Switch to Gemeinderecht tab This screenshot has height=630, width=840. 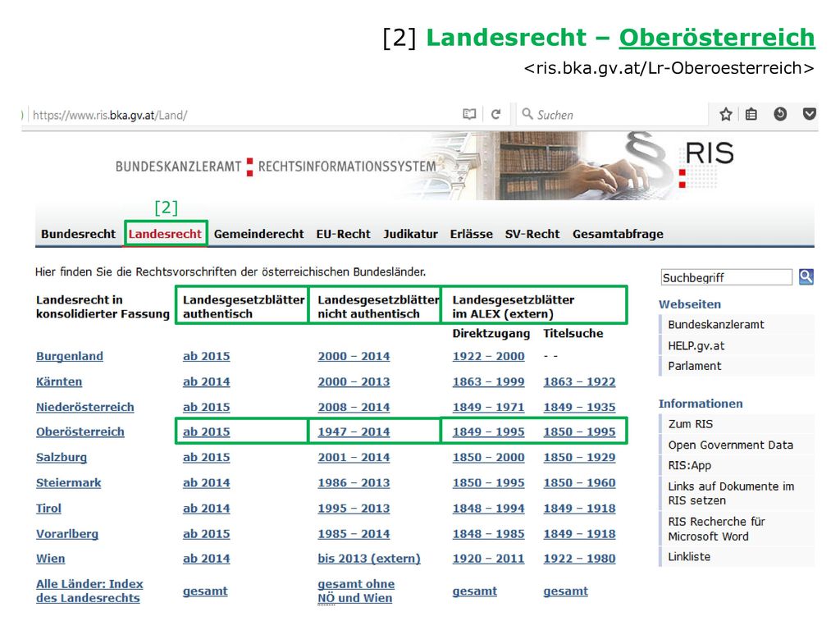pyautogui.click(x=258, y=234)
